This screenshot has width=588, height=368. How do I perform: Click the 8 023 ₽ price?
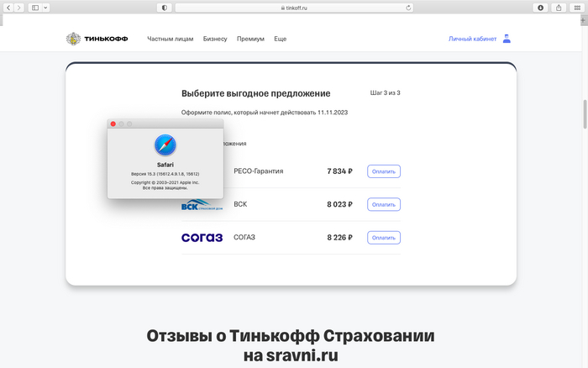(x=339, y=204)
